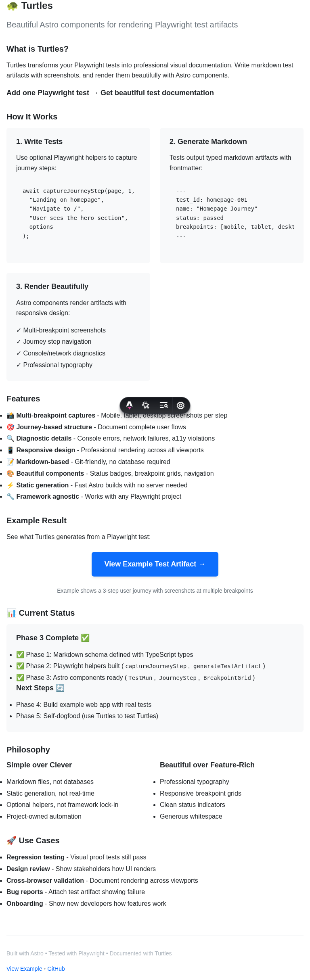Click the turtle emoji logo beside Turtles
Viewport: 310px width, 980px height.
(13, 6)
